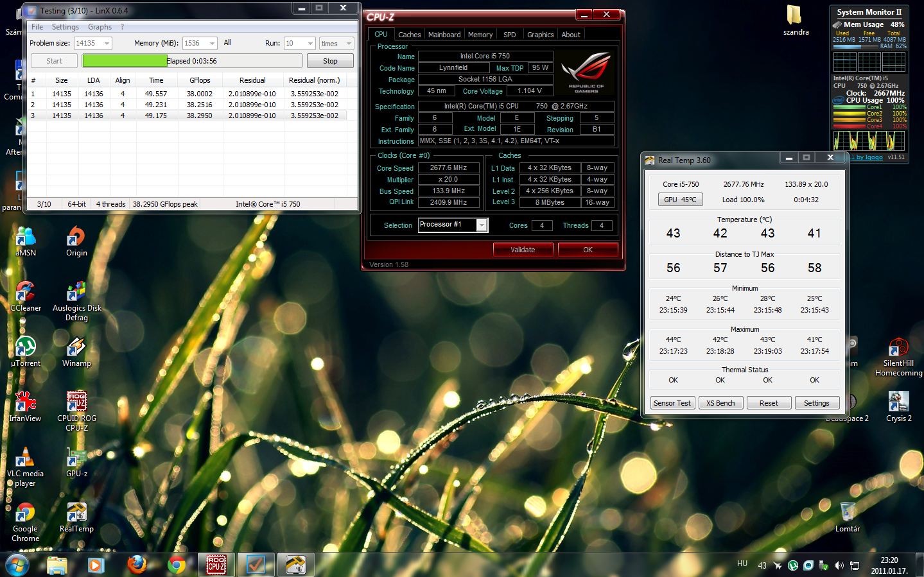This screenshot has width=924, height=577.
Task: Open Chrome from the taskbar
Action: (x=176, y=565)
